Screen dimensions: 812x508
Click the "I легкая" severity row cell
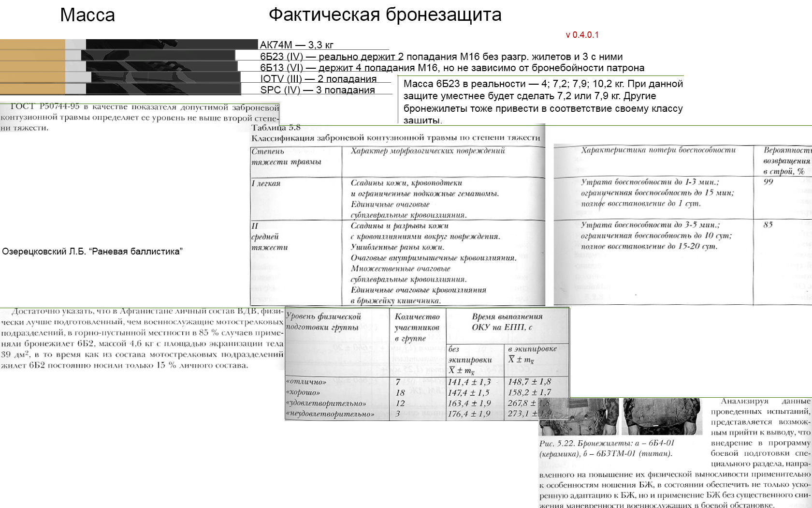pyautogui.click(x=266, y=183)
